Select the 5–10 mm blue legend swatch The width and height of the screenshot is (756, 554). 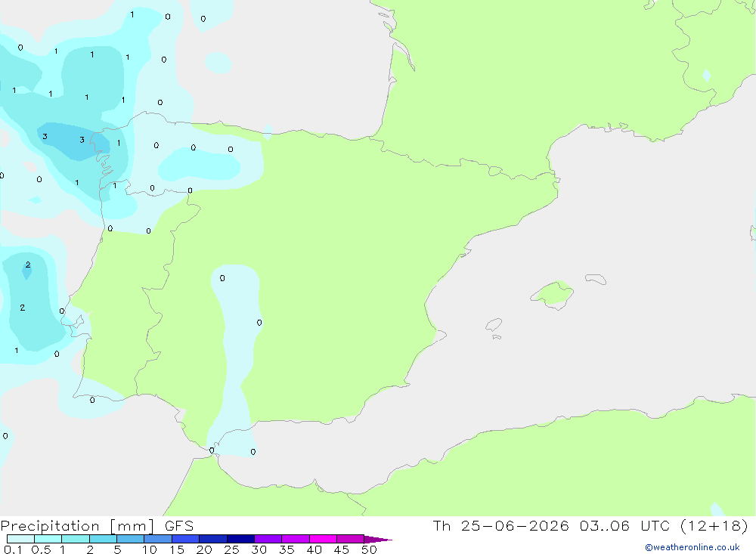(x=131, y=539)
